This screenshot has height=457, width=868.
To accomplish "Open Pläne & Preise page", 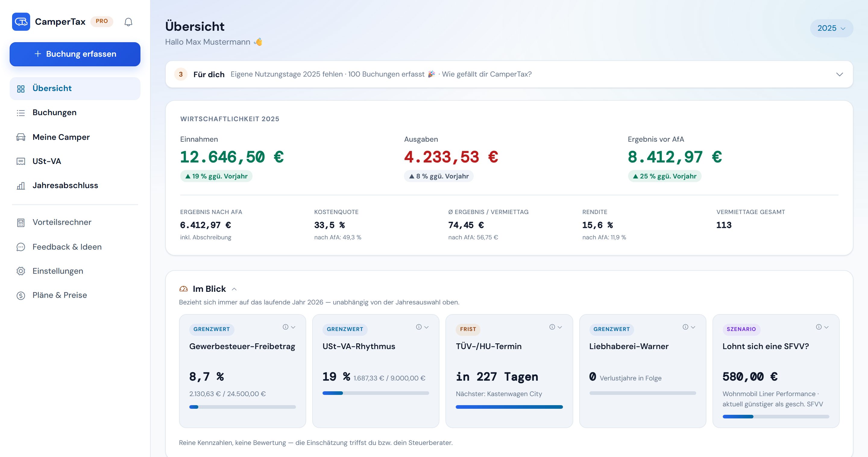I will [75, 295].
